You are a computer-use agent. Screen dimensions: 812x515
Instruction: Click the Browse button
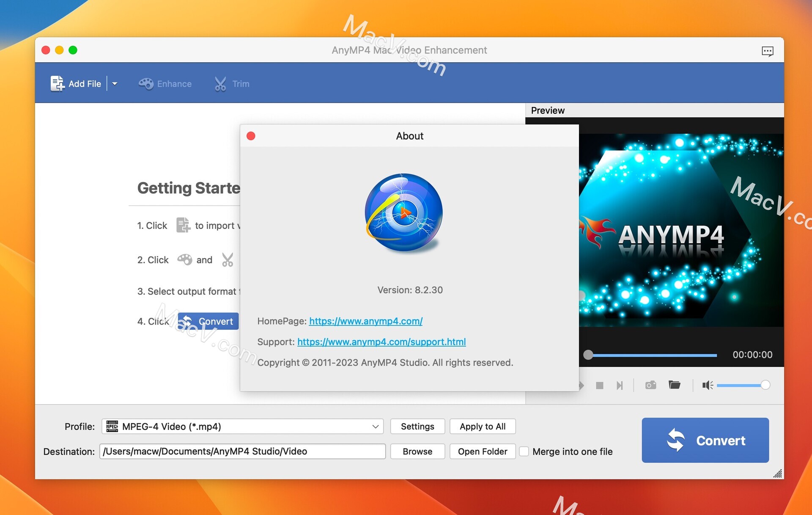[x=417, y=452]
